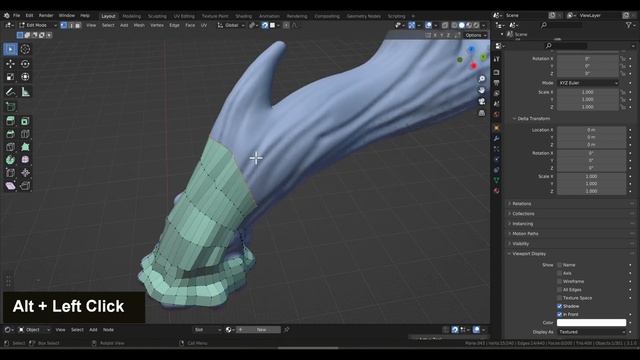
Task: Select the Knife tool
Action: 11,147
